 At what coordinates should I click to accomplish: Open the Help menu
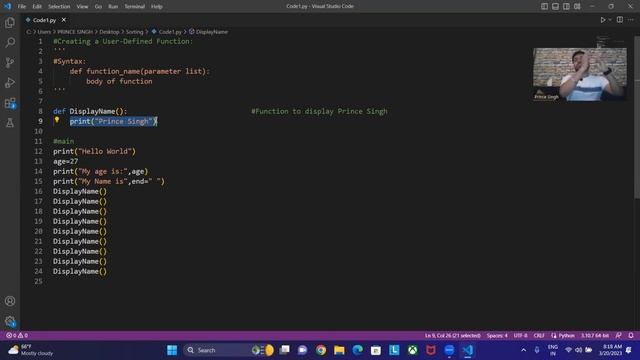click(x=156, y=6)
